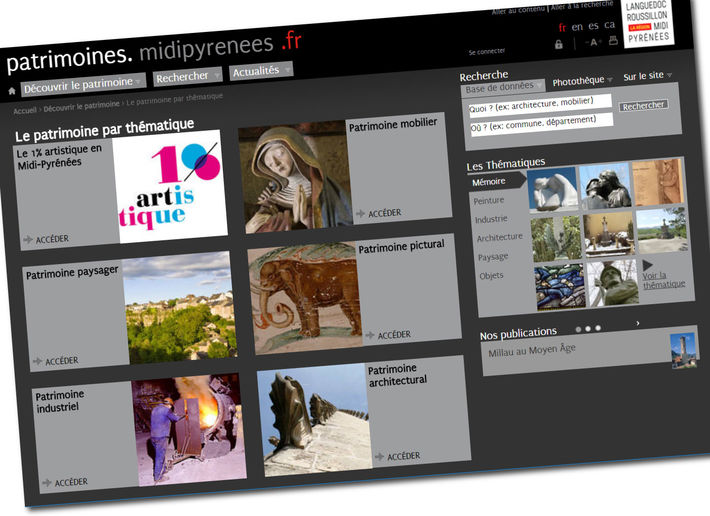
Task: Click Accueil breadcrumb link
Action: coord(25,111)
